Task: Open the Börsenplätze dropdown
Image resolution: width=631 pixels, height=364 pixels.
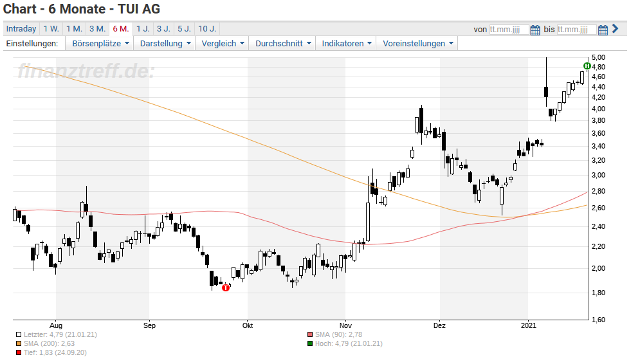Action: [100, 44]
